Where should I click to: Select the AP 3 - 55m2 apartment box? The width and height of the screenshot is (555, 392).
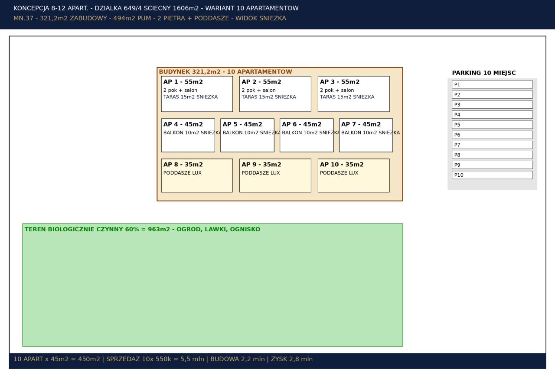click(x=354, y=94)
